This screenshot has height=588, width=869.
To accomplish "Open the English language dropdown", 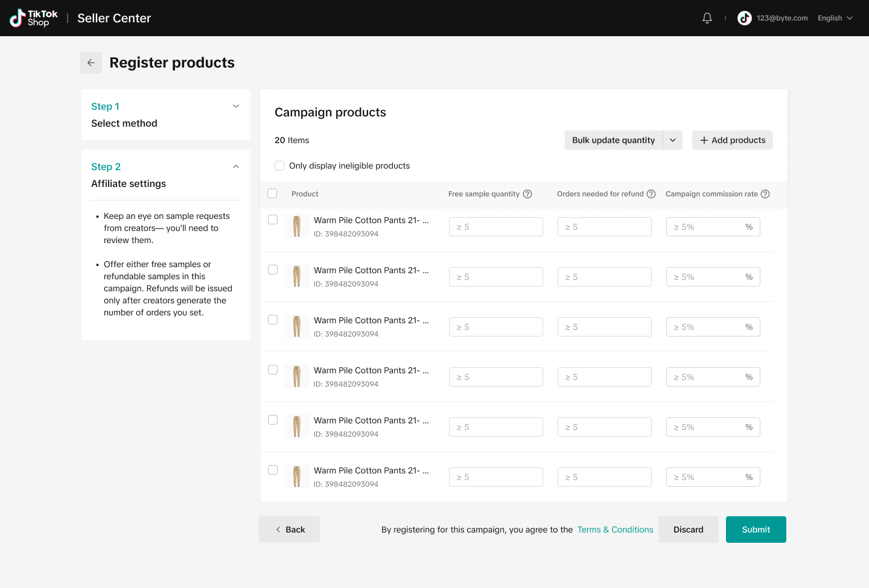I will coord(835,18).
